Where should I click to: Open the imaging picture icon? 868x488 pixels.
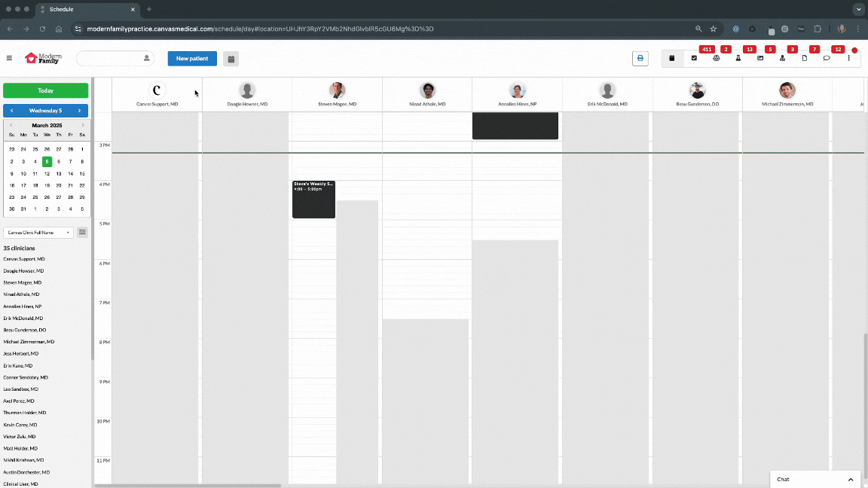[760, 58]
